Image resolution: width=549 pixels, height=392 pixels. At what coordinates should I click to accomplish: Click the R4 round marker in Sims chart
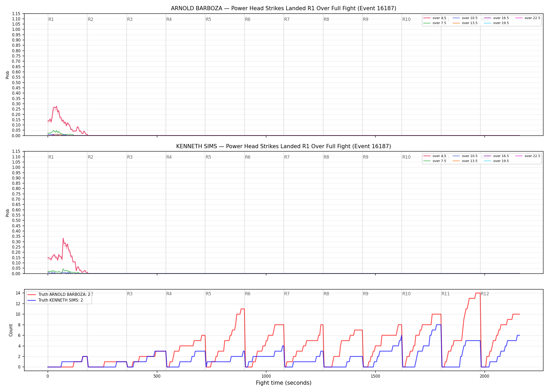(169, 157)
